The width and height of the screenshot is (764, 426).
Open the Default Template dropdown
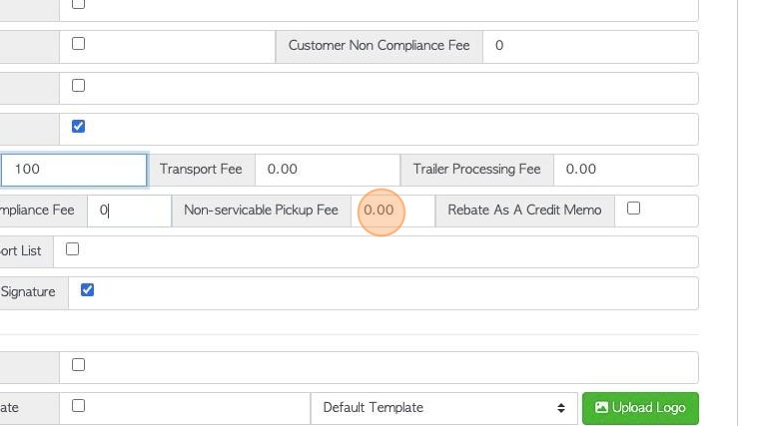(x=444, y=407)
